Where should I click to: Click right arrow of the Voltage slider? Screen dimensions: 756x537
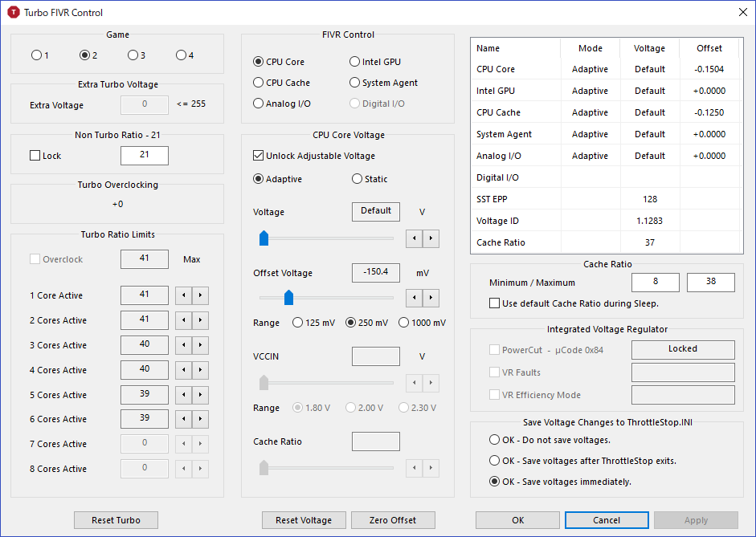pos(431,238)
